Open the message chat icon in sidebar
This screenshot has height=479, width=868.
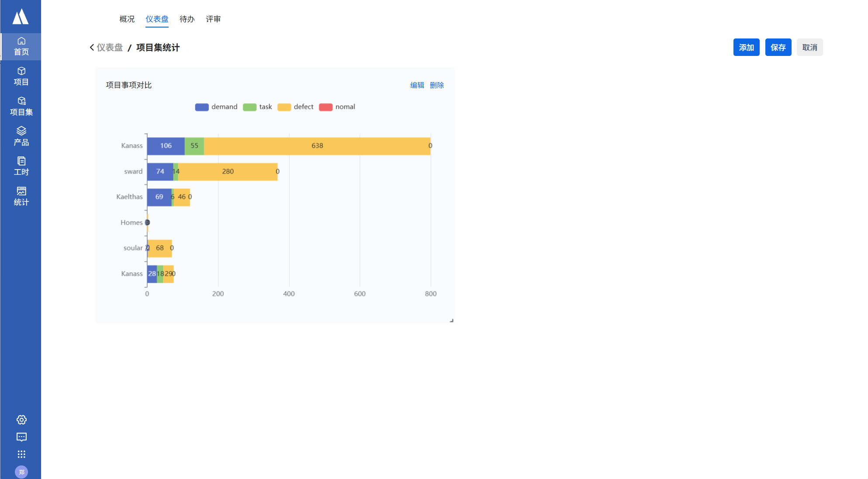tap(21, 437)
